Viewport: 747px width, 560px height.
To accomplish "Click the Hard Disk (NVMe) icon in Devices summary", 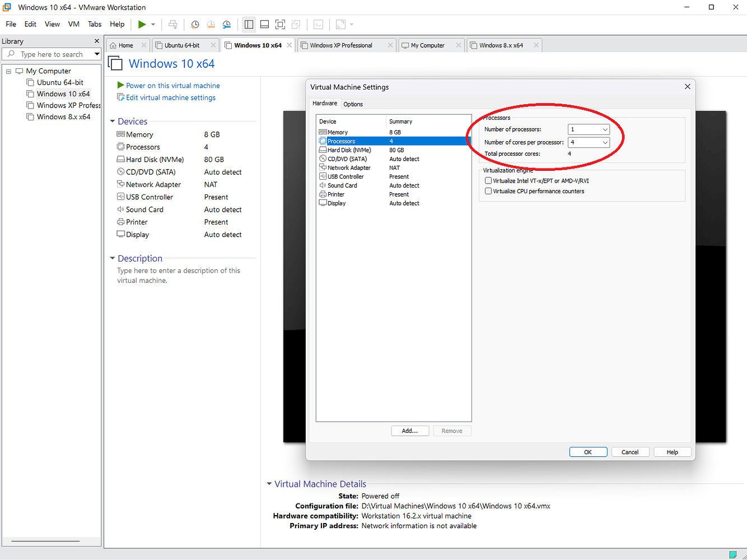I will point(120,159).
